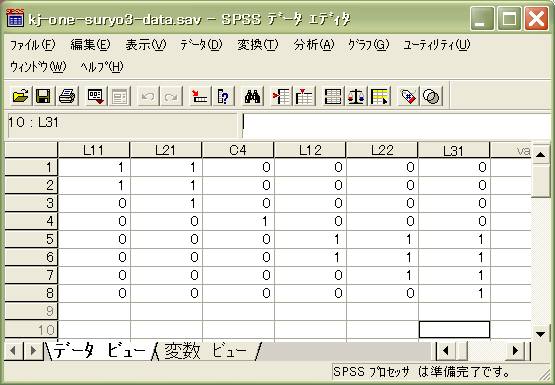Click the L21 cell in row 3
This screenshot has width=555, height=385.
click(166, 203)
